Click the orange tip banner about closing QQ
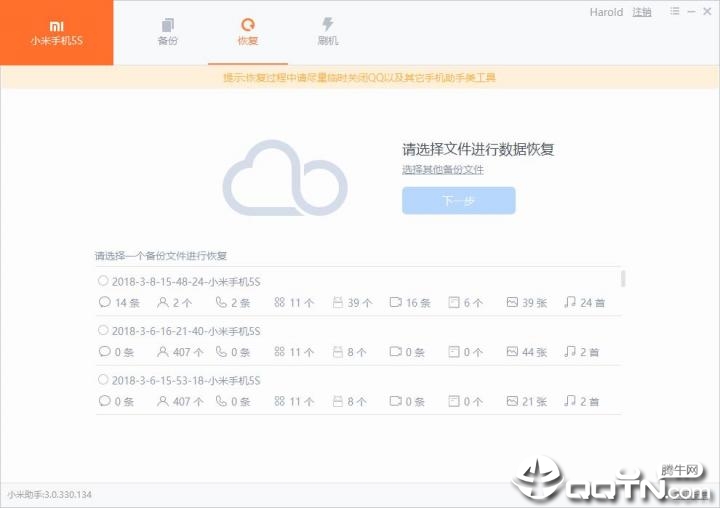Image resolution: width=720 pixels, height=508 pixels. point(360,77)
